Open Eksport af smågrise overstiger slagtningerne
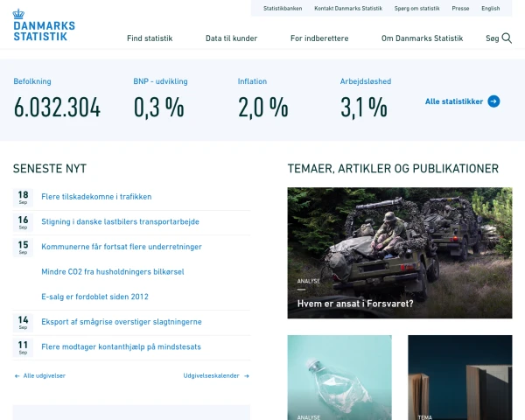 [x=122, y=322]
